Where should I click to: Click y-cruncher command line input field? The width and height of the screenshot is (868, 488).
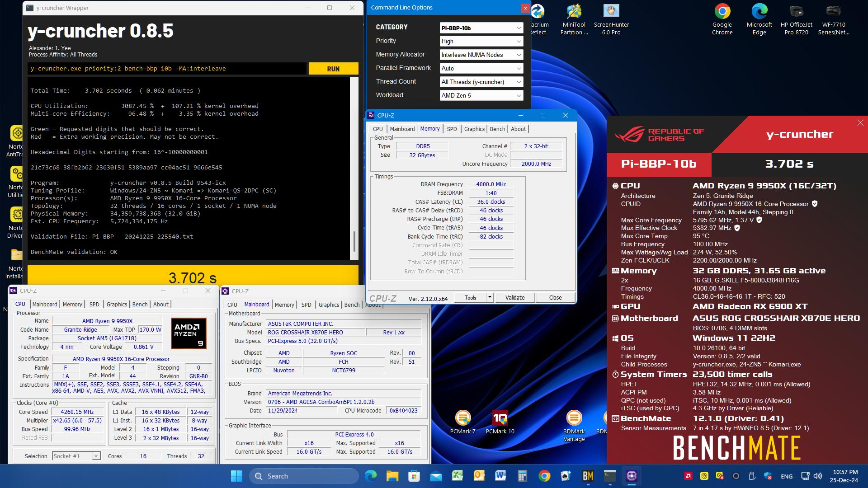click(x=167, y=69)
